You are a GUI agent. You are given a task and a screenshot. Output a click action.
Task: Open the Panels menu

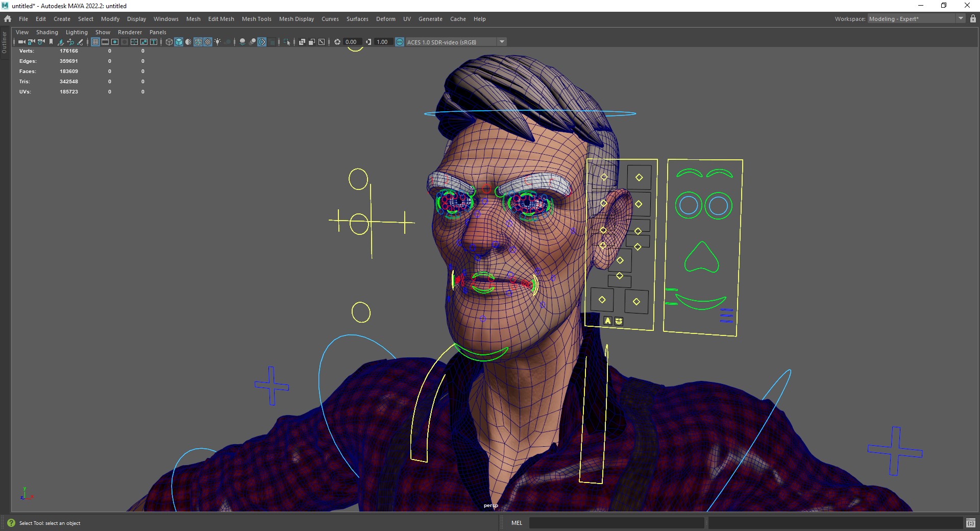point(158,32)
